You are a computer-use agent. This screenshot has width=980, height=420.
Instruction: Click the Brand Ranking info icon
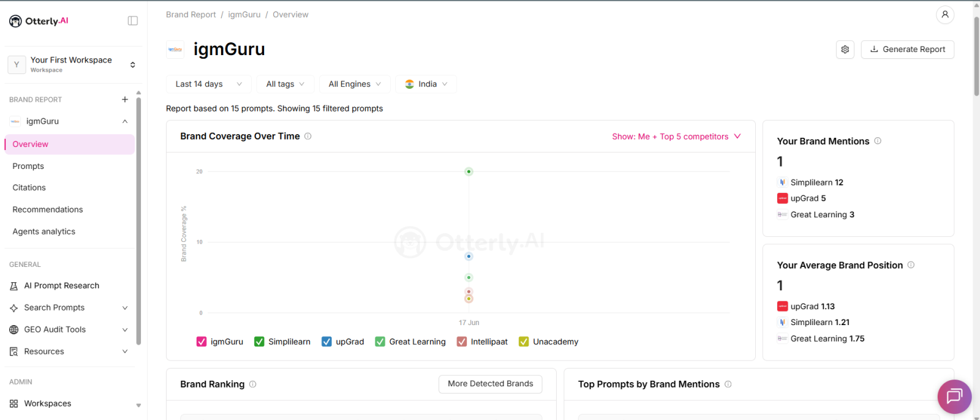coord(252,384)
